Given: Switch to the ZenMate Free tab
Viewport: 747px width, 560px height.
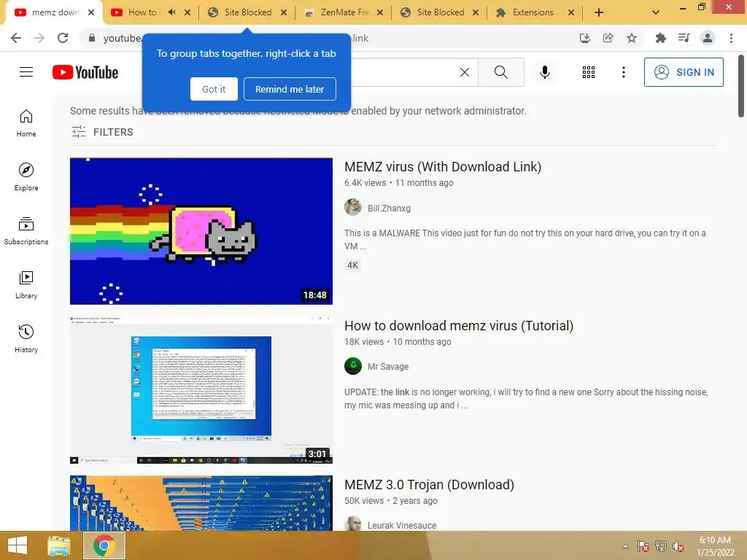Looking at the screenshot, I should tap(344, 12).
